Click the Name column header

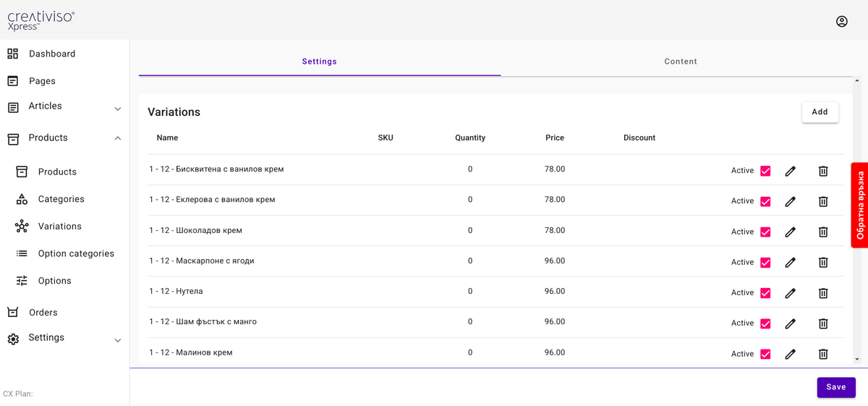tap(167, 138)
